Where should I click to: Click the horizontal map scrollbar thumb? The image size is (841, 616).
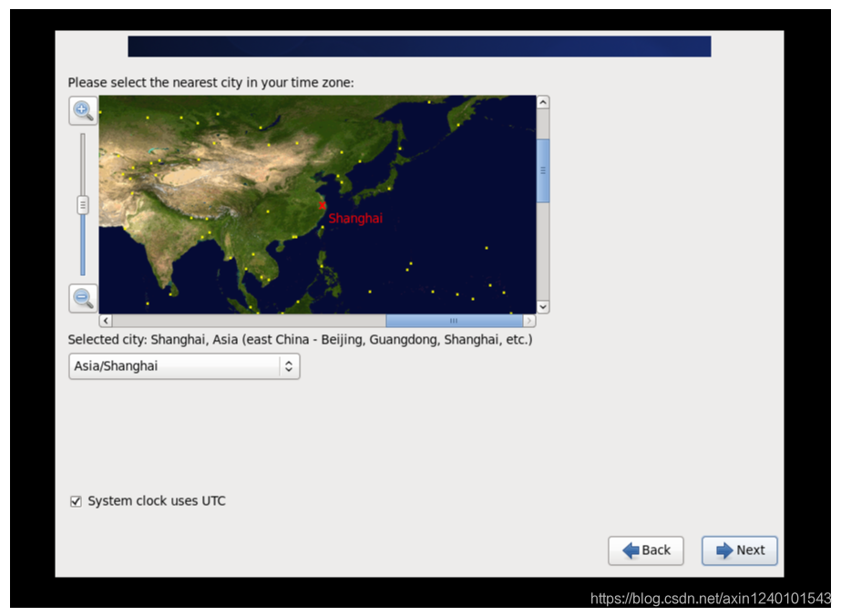pos(455,321)
